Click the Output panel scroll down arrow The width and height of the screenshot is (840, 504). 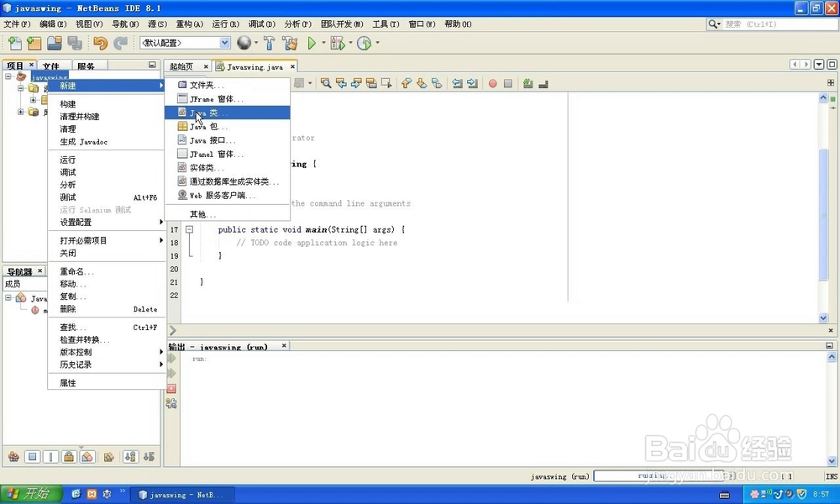tap(832, 460)
